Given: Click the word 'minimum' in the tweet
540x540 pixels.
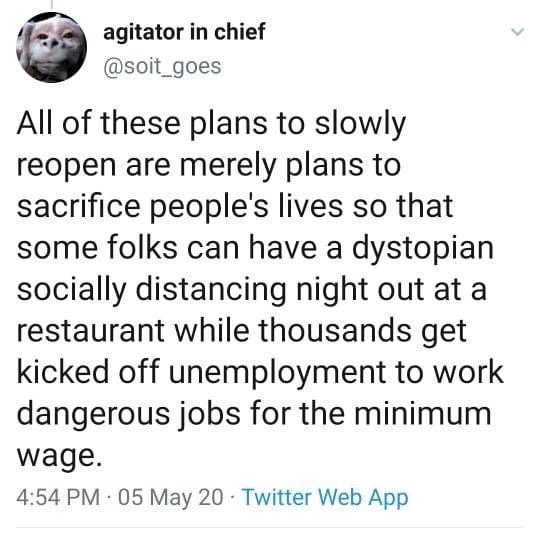Looking at the screenshot, I should [423, 413].
